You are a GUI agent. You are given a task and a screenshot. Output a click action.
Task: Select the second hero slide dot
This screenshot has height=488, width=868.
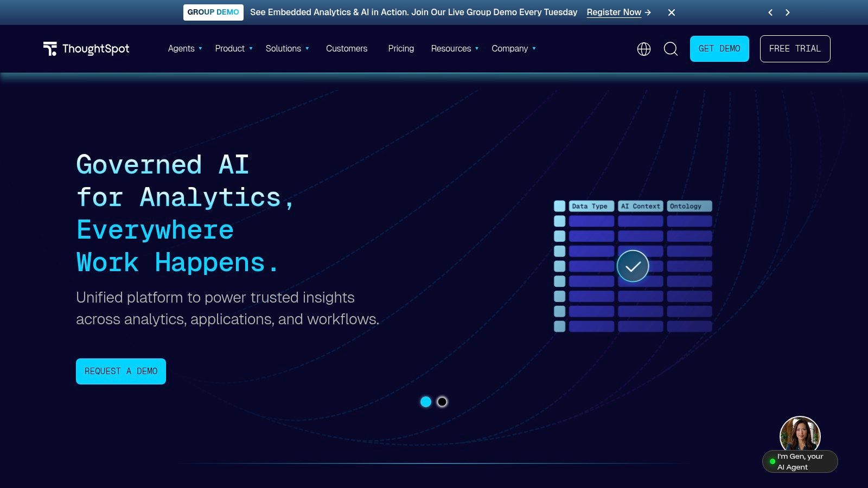coord(442,402)
